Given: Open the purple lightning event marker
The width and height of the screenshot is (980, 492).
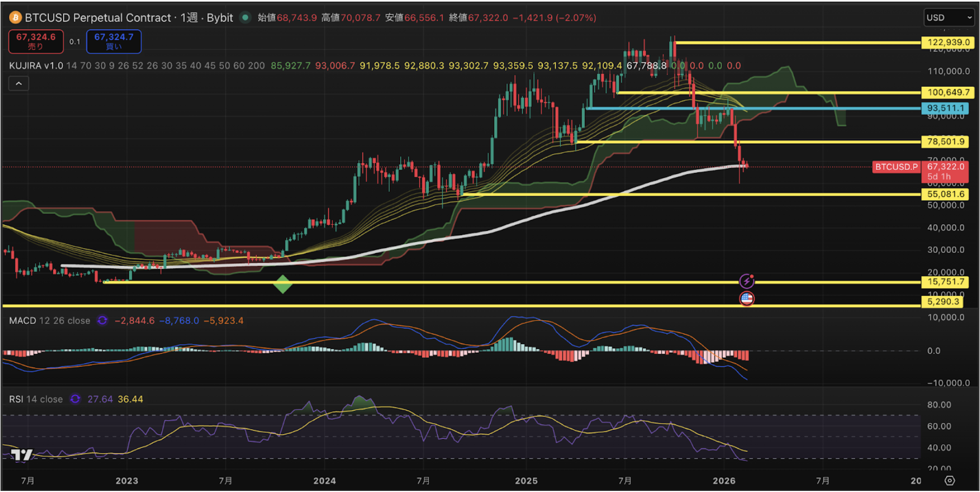Looking at the screenshot, I should pos(746,281).
